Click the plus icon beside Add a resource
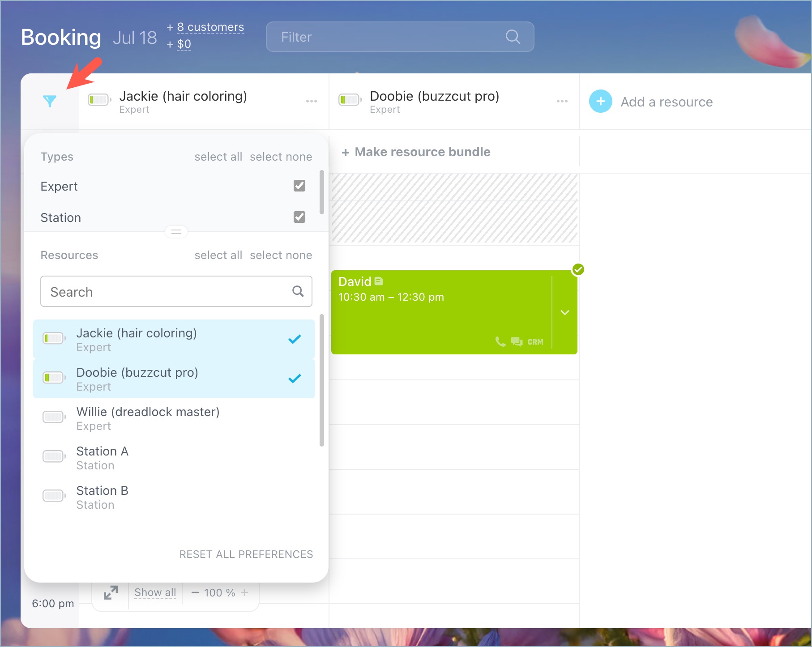The image size is (812, 647). [600, 102]
